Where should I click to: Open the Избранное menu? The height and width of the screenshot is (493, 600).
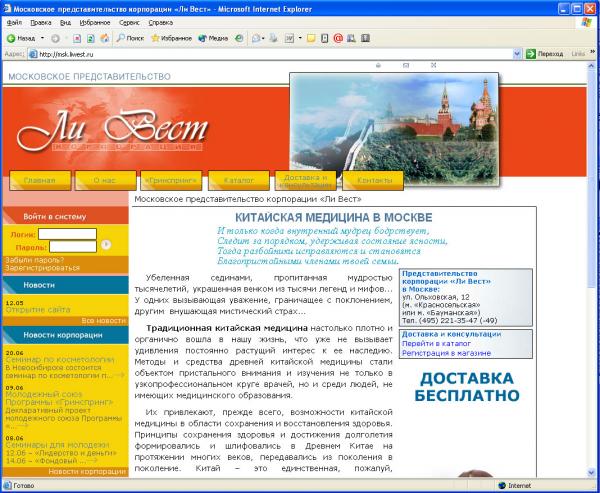(x=95, y=23)
